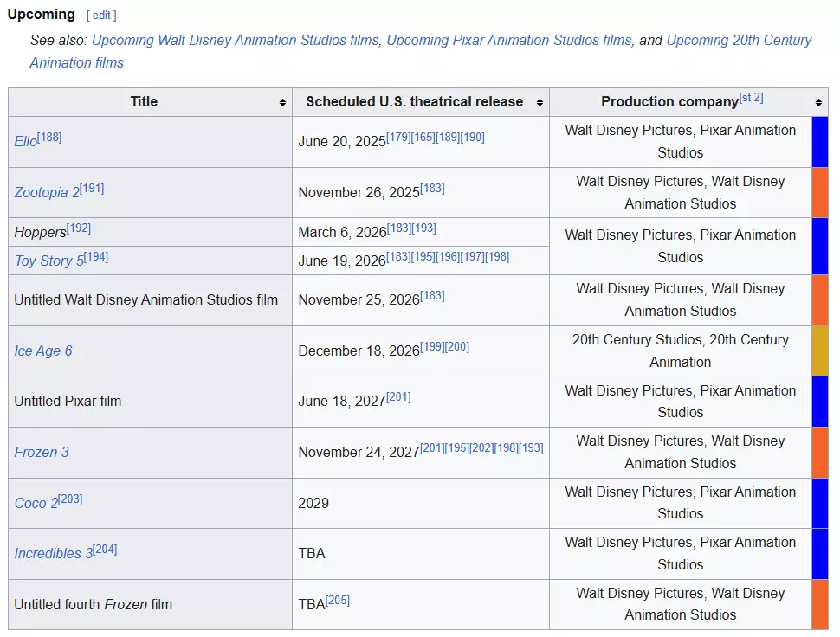
Task: Open the Elio film article
Action: click(x=25, y=141)
